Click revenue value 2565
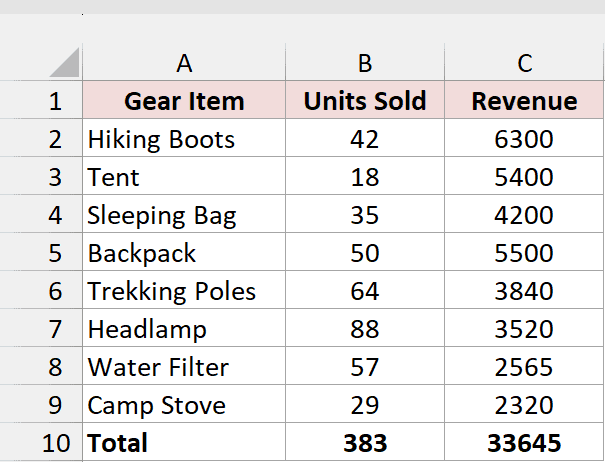 pos(524,366)
